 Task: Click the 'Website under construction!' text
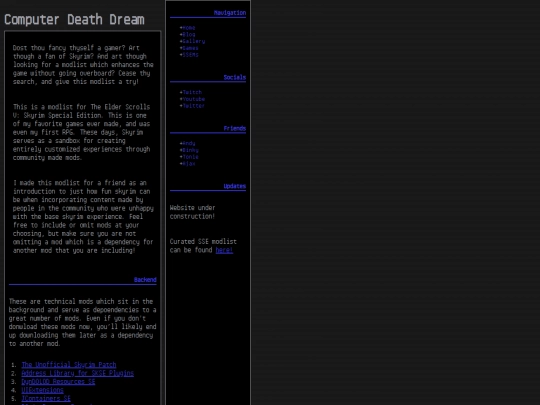tap(192, 212)
